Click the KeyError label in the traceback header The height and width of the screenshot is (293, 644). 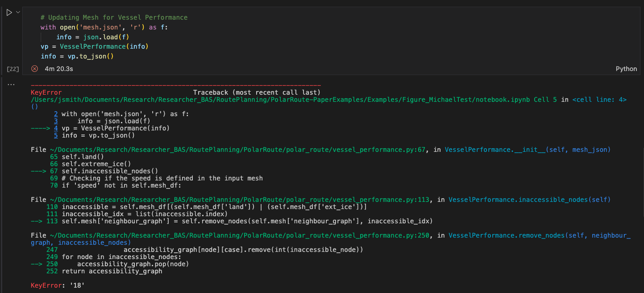46,92
